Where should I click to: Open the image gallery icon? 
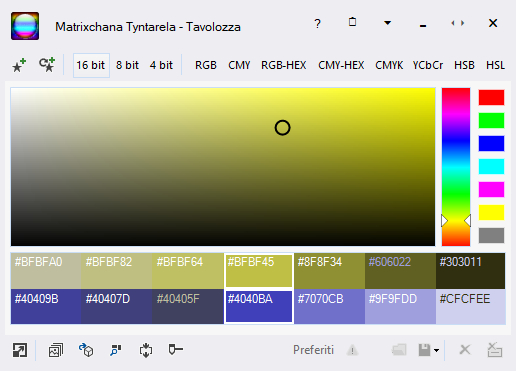point(56,350)
